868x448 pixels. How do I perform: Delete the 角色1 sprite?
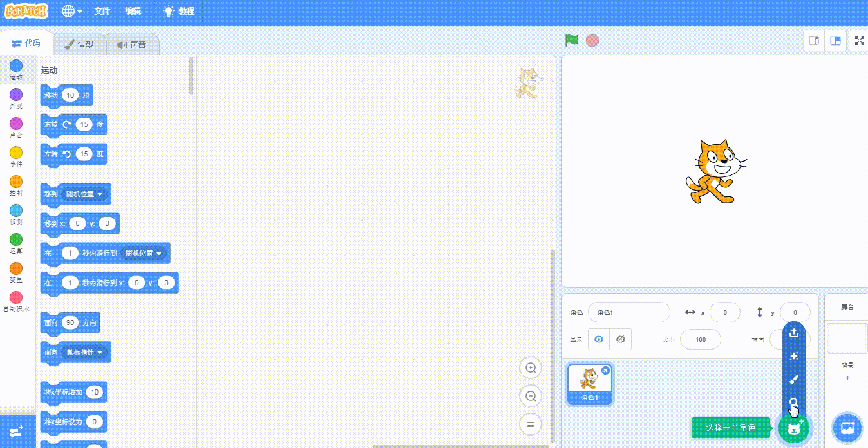coord(605,370)
